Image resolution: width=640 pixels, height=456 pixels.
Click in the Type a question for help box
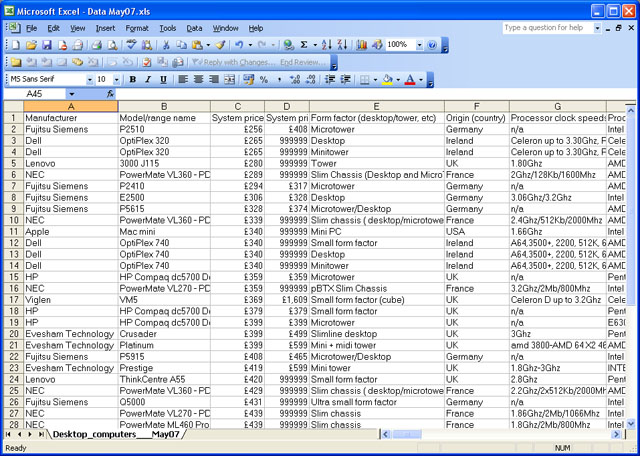pos(548,28)
